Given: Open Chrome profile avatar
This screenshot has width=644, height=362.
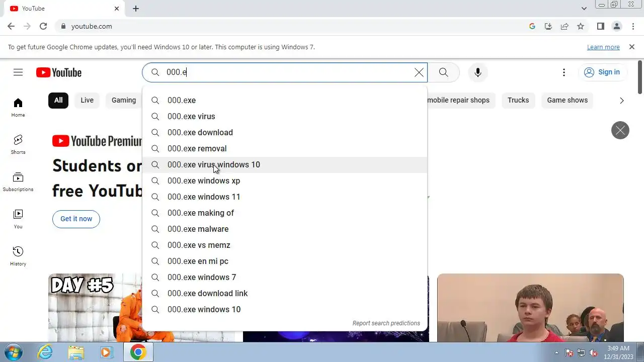Looking at the screenshot, I should [616, 26].
